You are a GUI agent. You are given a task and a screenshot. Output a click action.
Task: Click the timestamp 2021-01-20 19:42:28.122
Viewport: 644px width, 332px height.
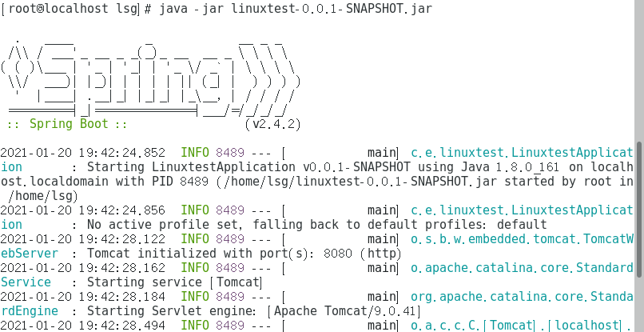point(82,239)
